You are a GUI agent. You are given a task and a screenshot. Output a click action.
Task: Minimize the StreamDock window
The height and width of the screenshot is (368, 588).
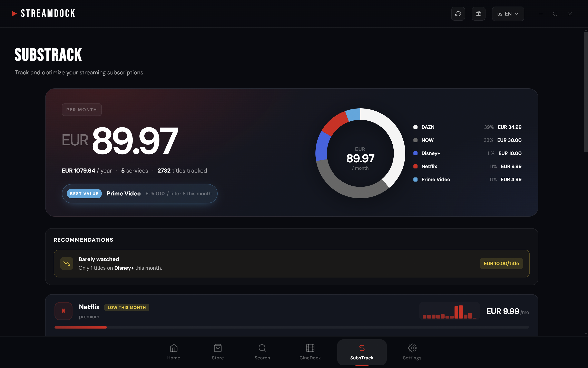540,14
